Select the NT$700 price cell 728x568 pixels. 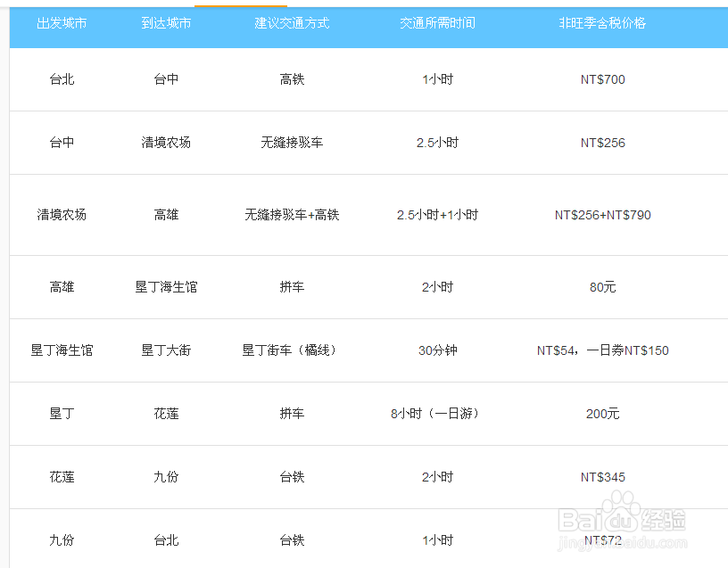point(602,79)
